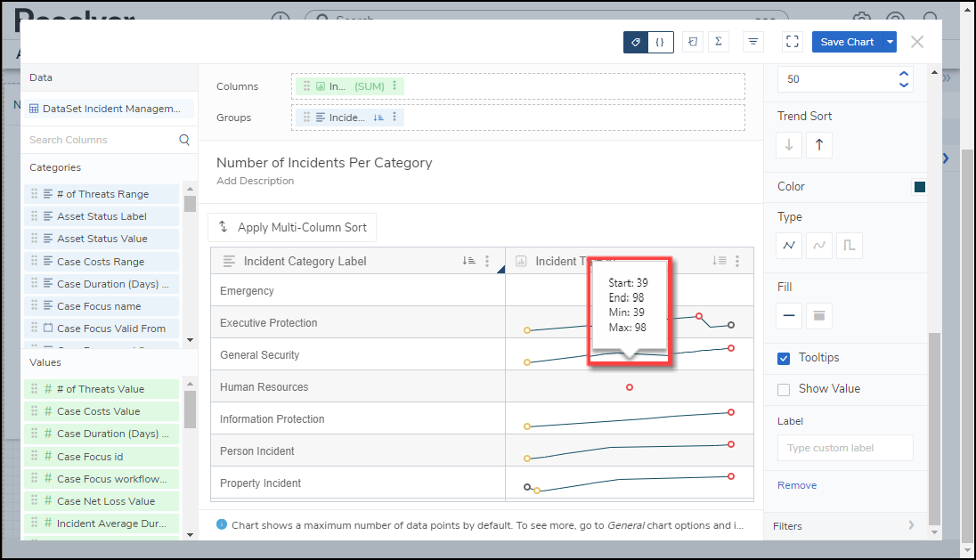Click the sigma totals icon in toolbar

718,42
